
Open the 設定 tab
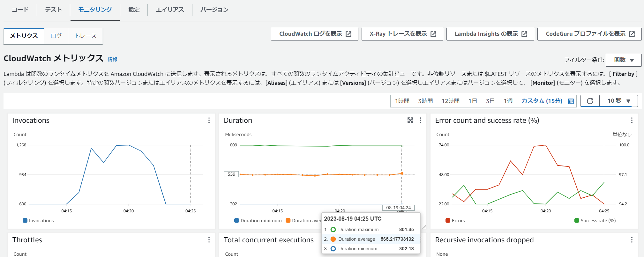coord(134,10)
